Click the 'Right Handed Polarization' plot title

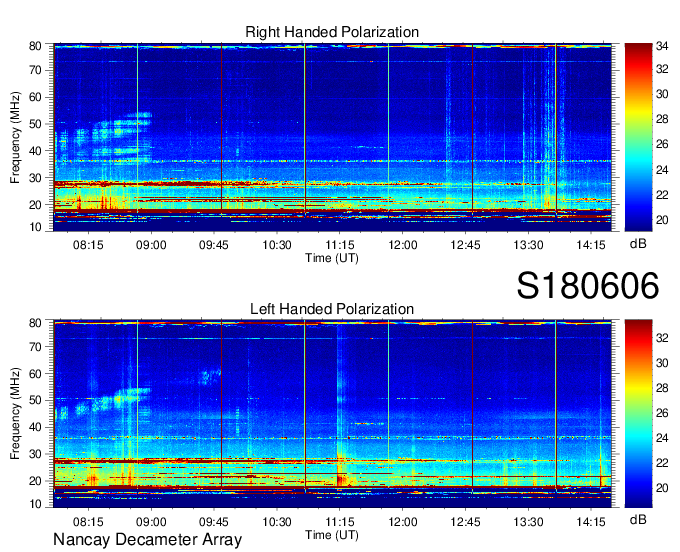click(332, 32)
